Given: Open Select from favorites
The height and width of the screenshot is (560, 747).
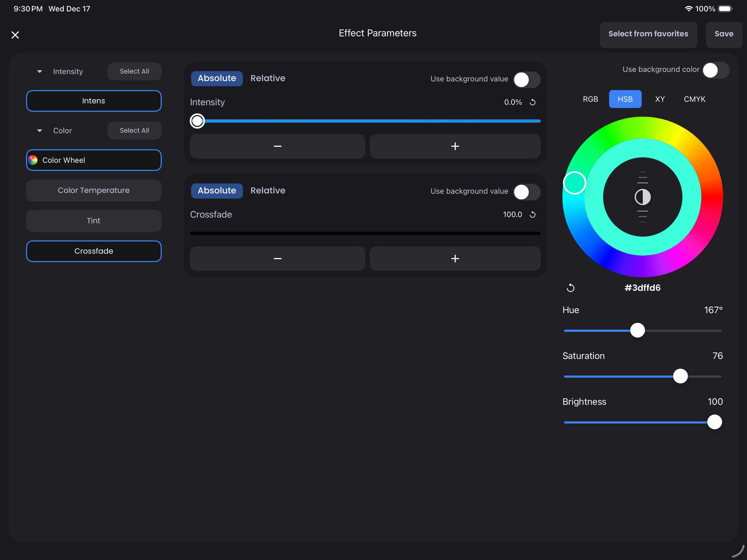Looking at the screenshot, I should [648, 34].
